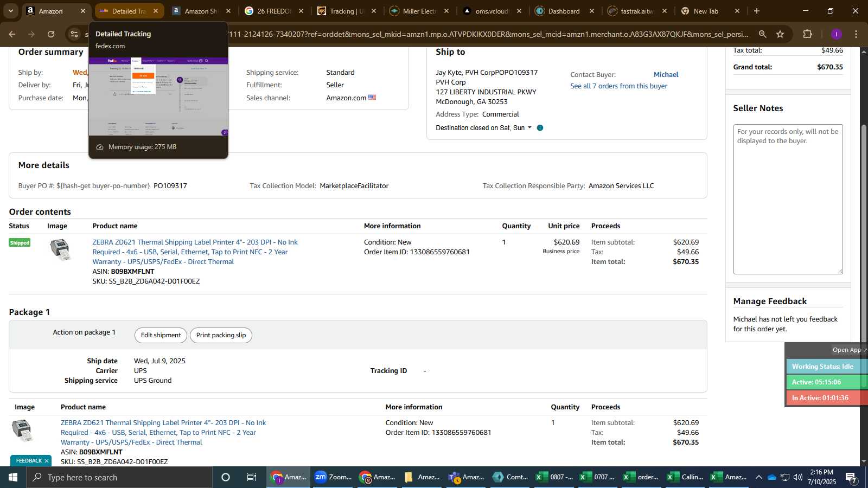Open the zoom magnifier icon in the address bar

coord(762,34)
